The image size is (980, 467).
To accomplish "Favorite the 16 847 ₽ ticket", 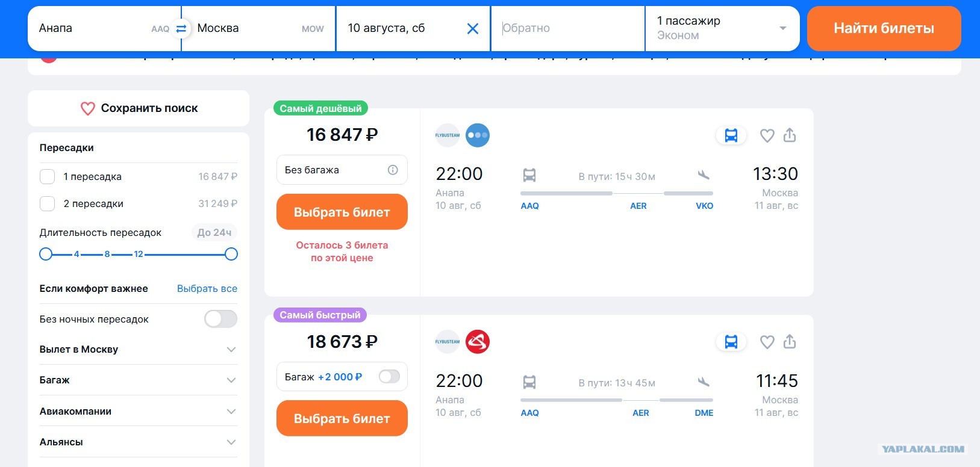I will (x=767, y=135).
